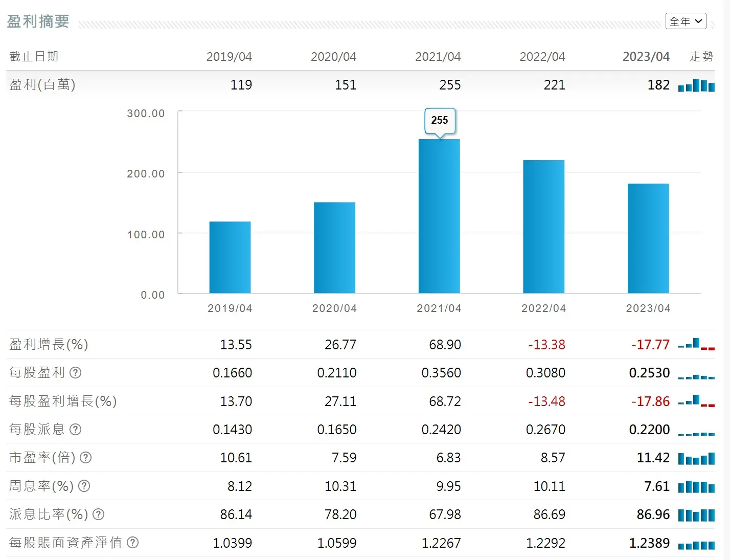Click the 68.90 profit growth value
This screenshot has height=560, width=730.
[445, 345]
